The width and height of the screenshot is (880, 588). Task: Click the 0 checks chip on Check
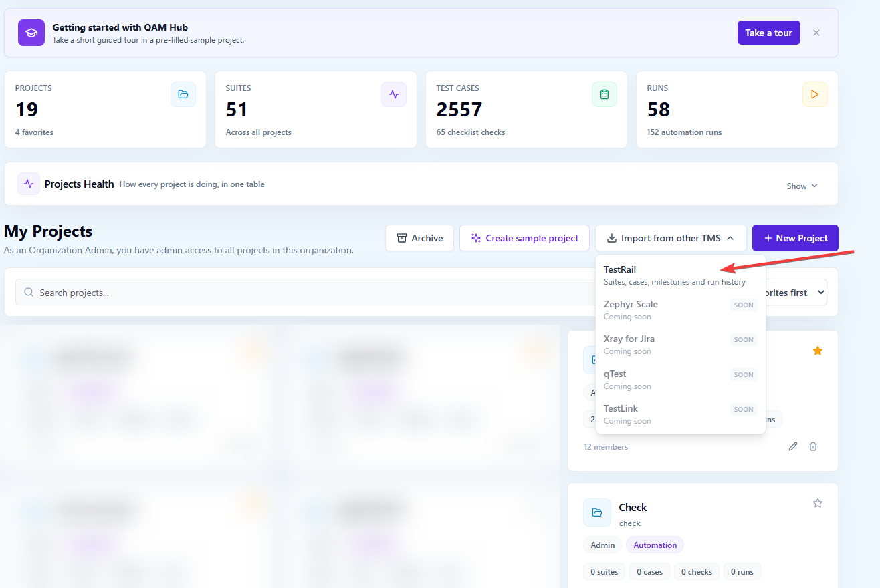click(697, 571)
